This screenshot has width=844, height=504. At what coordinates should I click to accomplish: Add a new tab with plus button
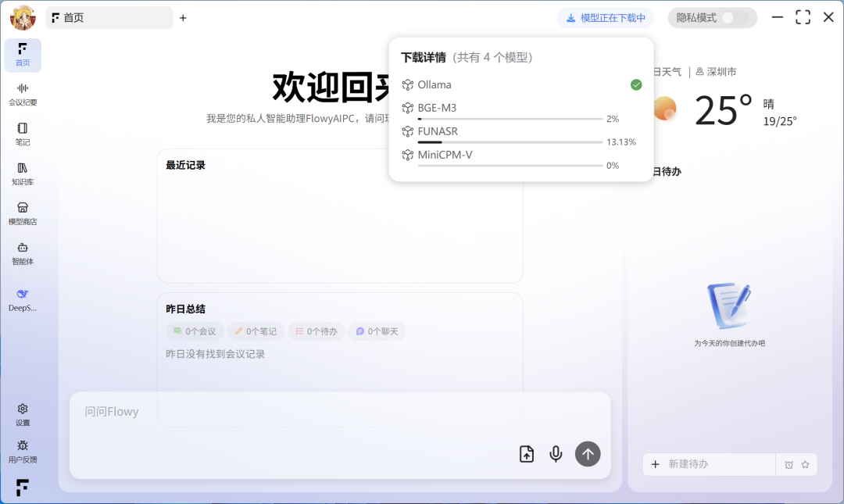(183, 17)
